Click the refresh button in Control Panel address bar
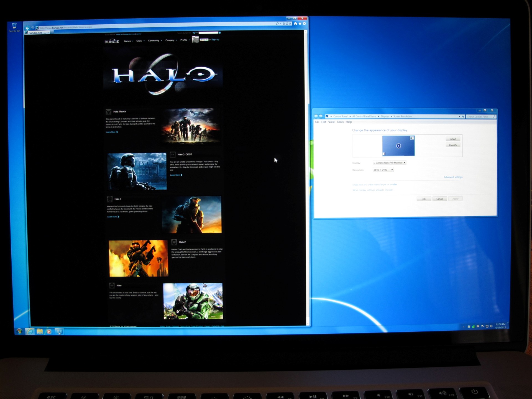This screenshot has height=399, width=532. (x=463, y=117)
